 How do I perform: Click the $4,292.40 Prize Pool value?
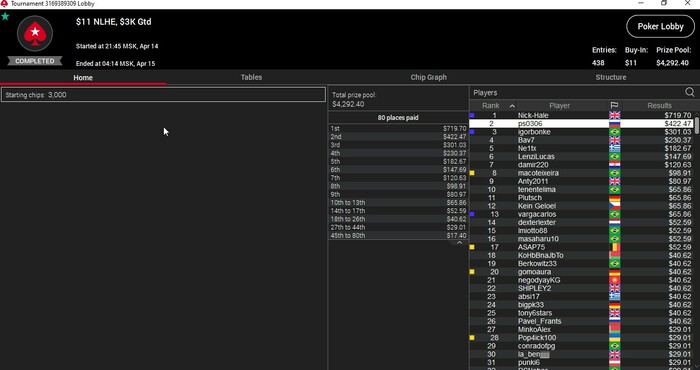[x=672, y=63]
